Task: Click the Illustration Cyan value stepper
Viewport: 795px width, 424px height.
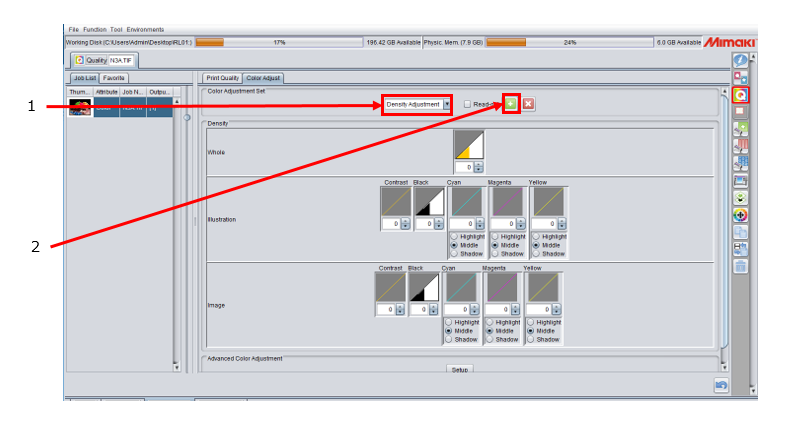Action: (480, 224)
